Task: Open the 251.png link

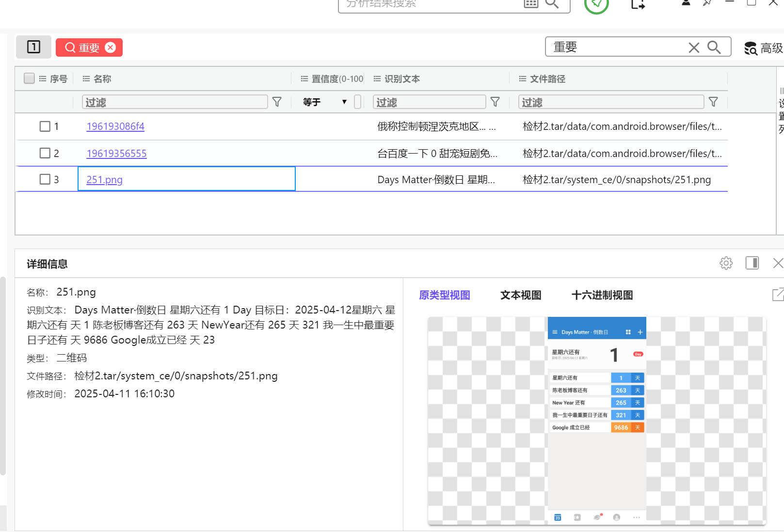Action: (104, 179)
